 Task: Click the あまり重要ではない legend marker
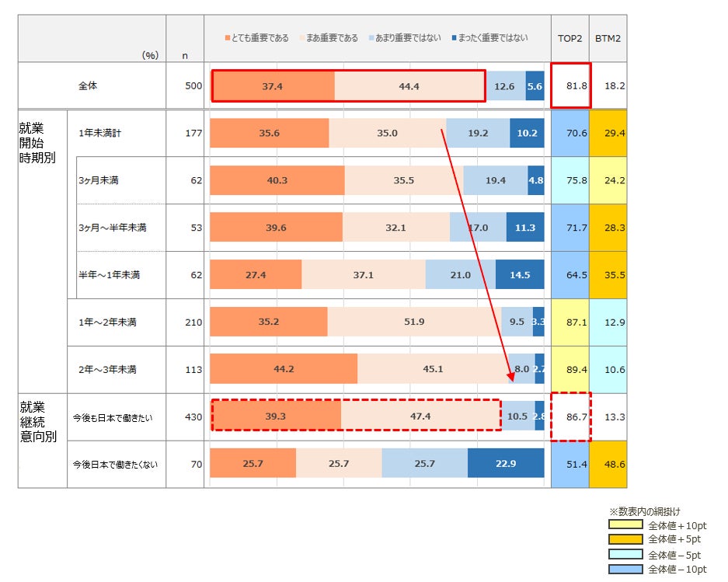click(x=371, y=37)
